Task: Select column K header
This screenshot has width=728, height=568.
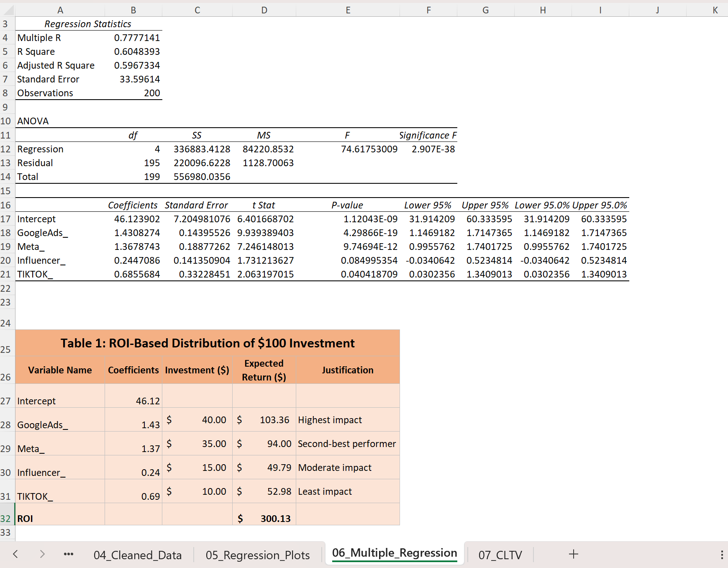Action: (715, 10)
